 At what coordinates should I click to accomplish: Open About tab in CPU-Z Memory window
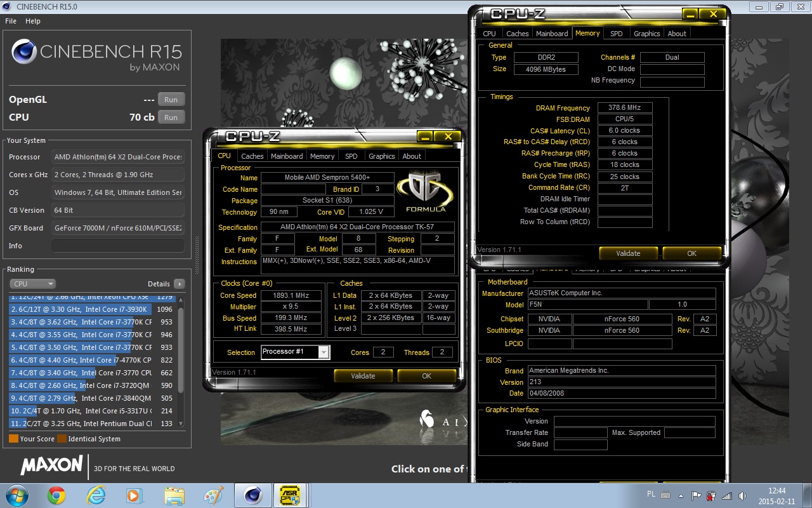(x=677, y=34)
